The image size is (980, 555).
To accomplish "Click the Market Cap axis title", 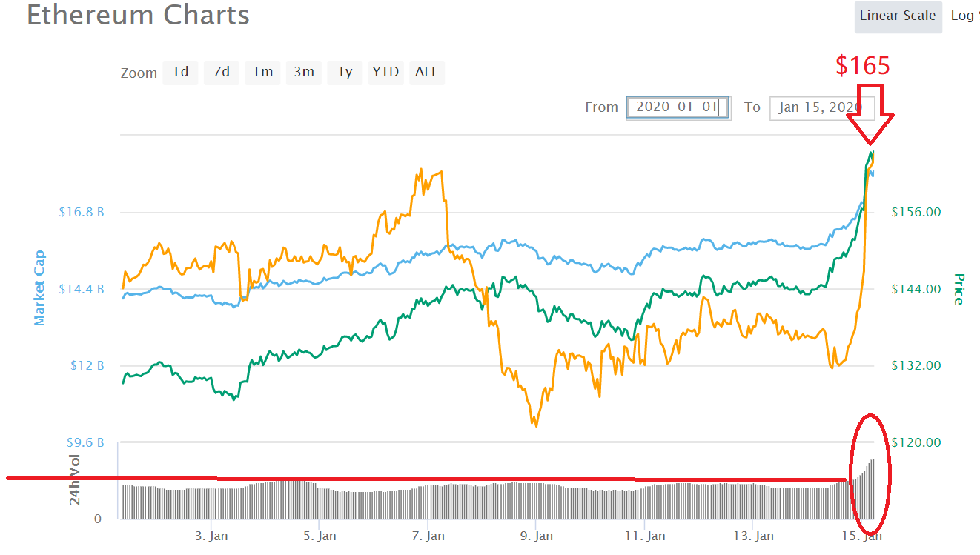I will (x=39, y=288).
